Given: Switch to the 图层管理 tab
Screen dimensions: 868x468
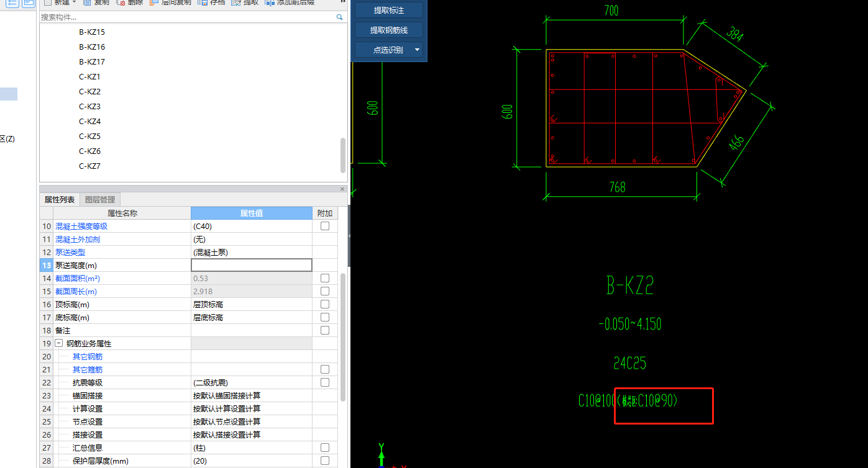Looking at the screenshot, I should tap(100, 200).
